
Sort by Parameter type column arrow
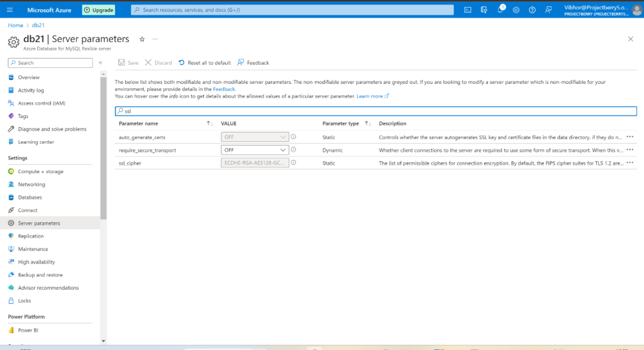coord(367,123)
